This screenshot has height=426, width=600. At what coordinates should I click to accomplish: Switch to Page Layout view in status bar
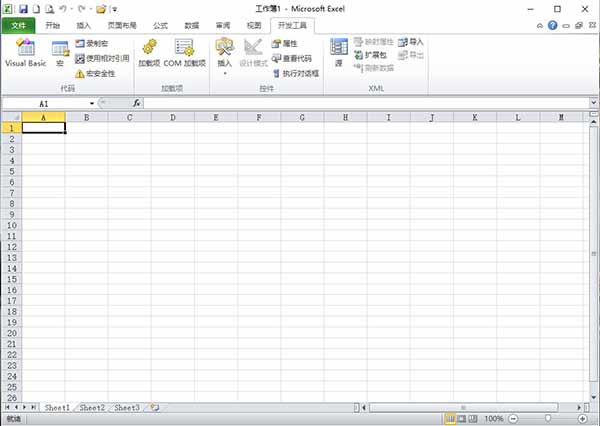(462, 419)
